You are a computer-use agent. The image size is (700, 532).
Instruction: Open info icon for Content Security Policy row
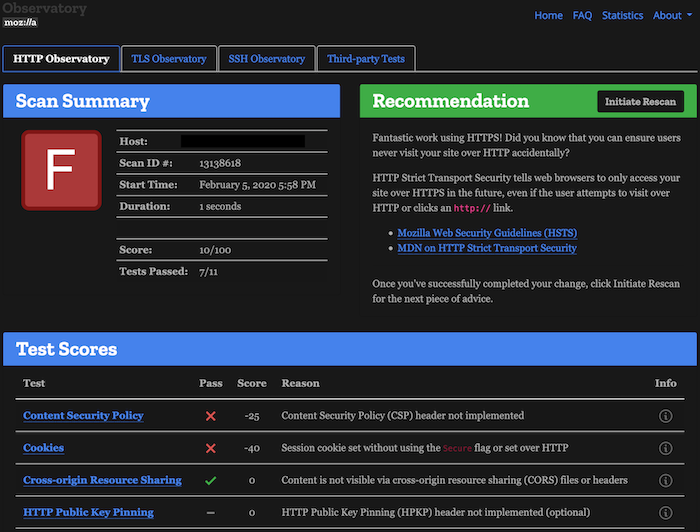[665, 416]
